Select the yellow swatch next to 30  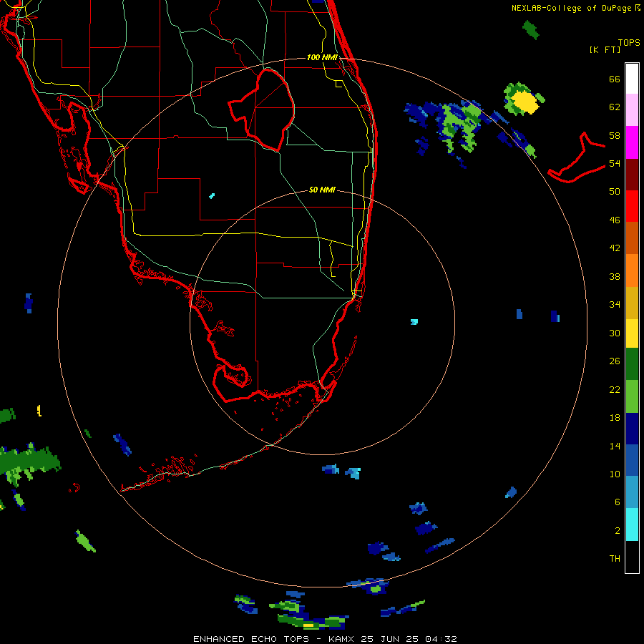(x=632, y=333)
